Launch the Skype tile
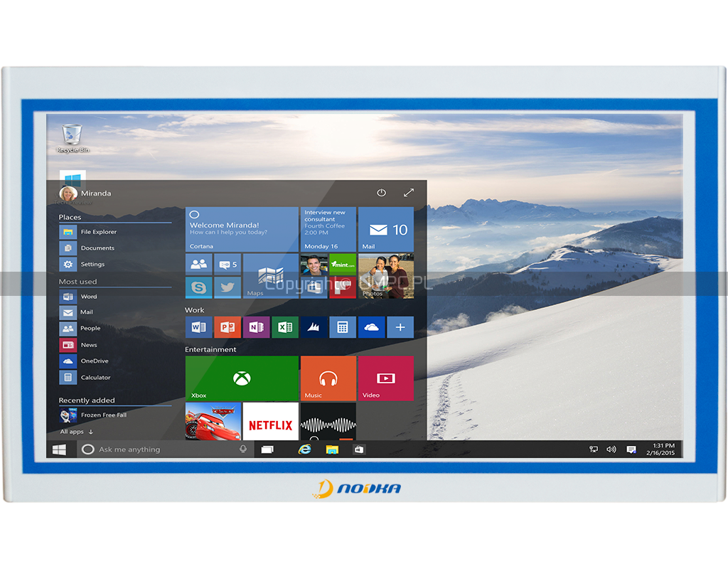This screenshot has width=728, height=569. coord(199,287)
